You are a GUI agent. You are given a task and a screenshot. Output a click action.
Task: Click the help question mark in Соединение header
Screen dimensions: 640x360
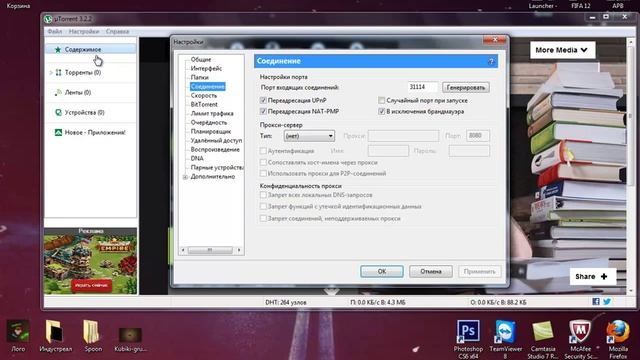(x=491, y=62)
